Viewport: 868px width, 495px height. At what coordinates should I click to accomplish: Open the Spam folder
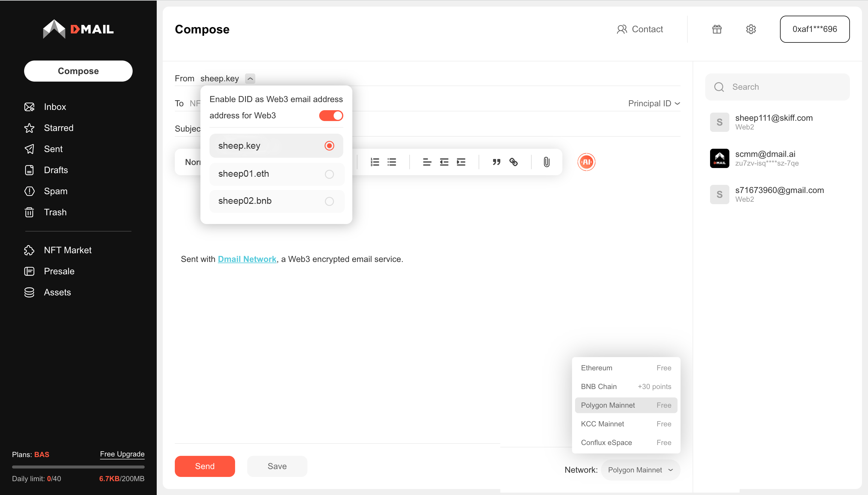coord(55,191)
